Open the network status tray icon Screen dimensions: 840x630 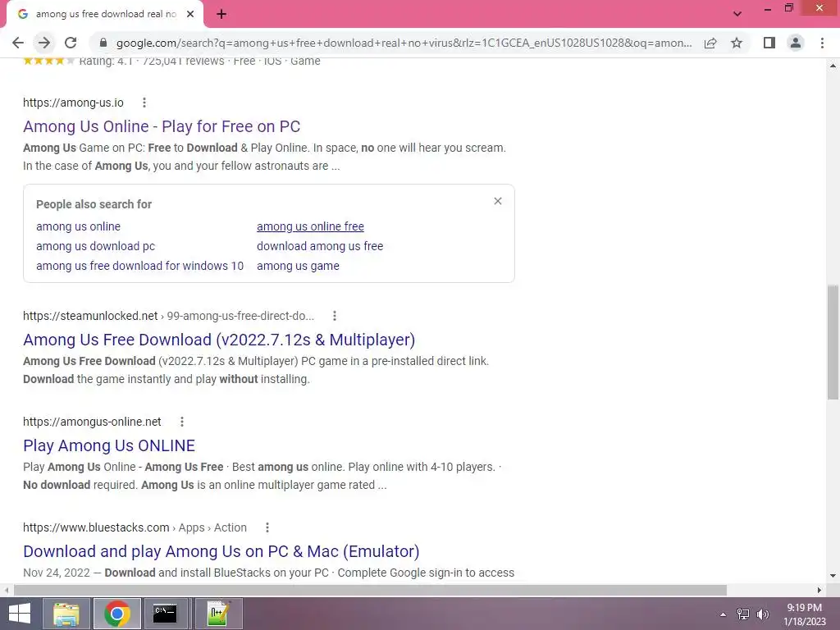click(743, 614)
